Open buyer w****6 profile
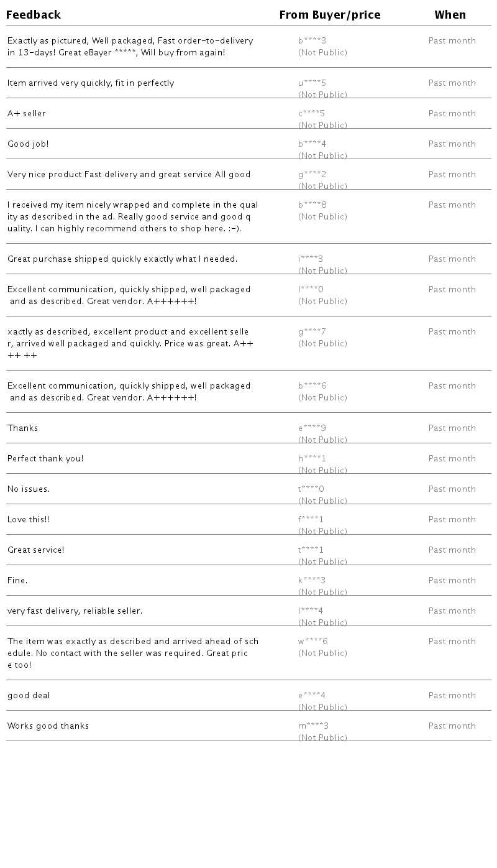 click(312, 642)
